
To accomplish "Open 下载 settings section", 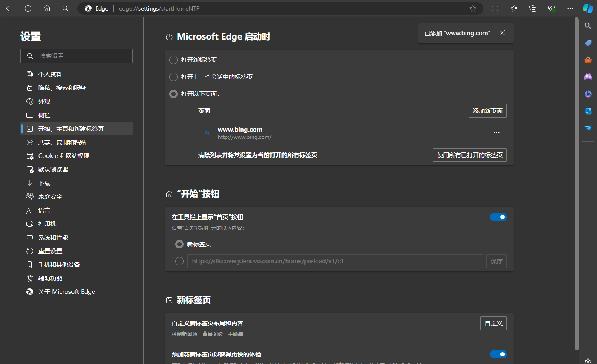I will pyautogui.click(x=77, y=183).
